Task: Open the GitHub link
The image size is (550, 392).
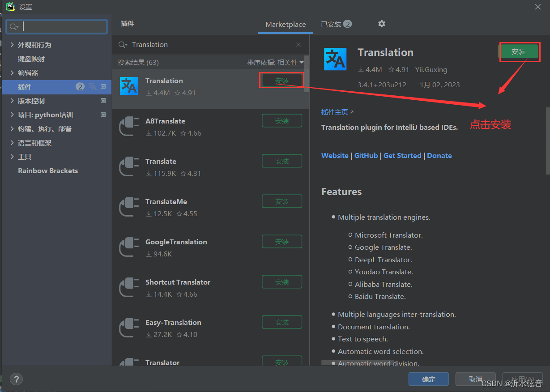Action: point(366,156)
